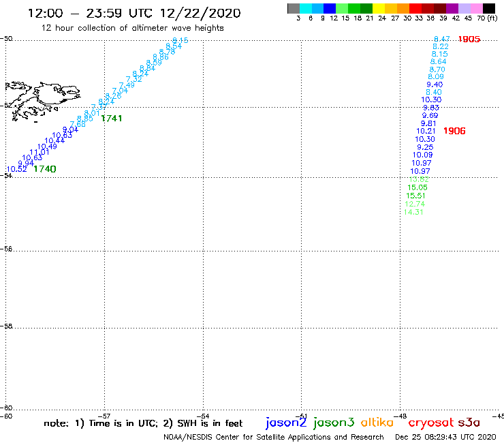Click the 9.40 wave height reading
The height and width of the screenshot is (443, 504).
pyautogui.click(x=435, y=85)
